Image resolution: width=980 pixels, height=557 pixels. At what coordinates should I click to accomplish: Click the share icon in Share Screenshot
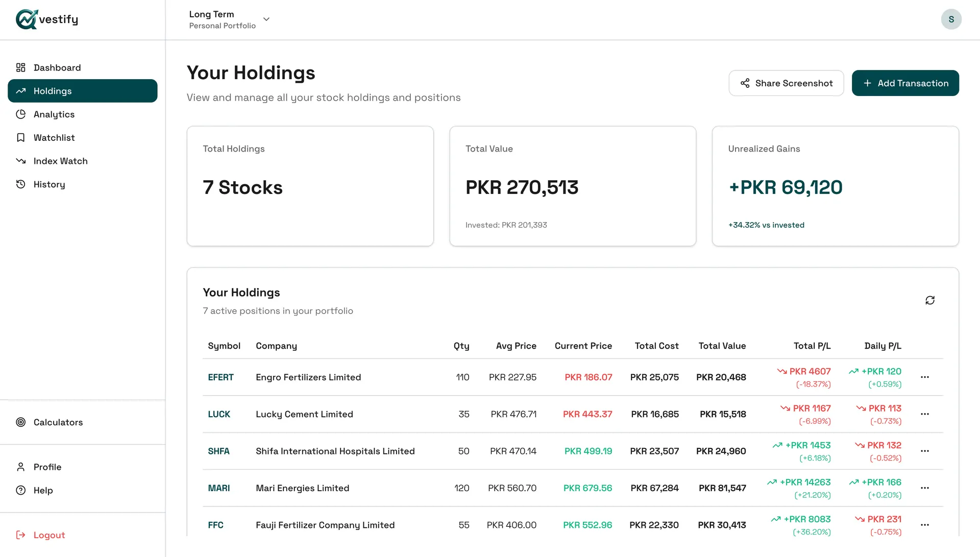[x=745, y=83]
